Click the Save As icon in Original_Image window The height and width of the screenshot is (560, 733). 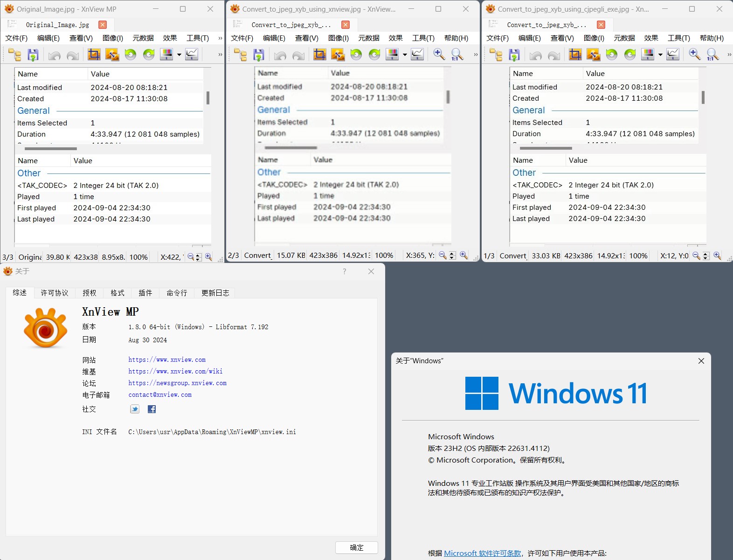pyautogui.click(x=33, y=55)
